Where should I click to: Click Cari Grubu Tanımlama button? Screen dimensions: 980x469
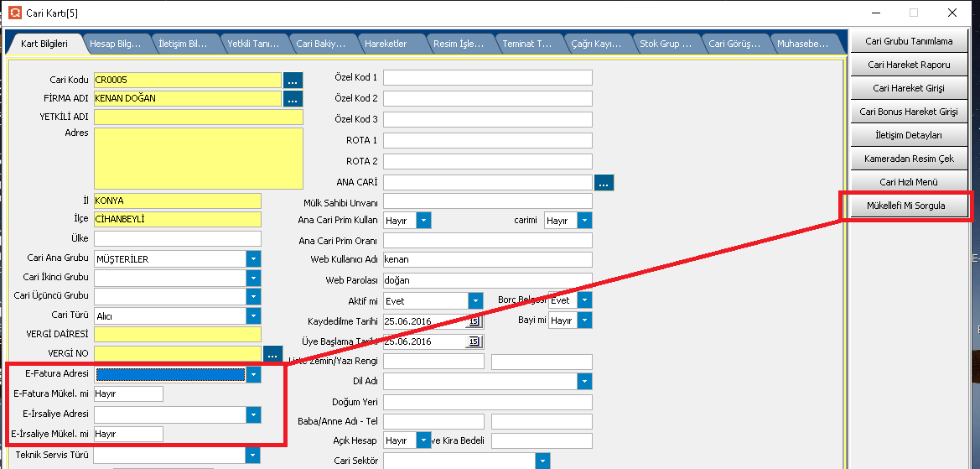909,41
